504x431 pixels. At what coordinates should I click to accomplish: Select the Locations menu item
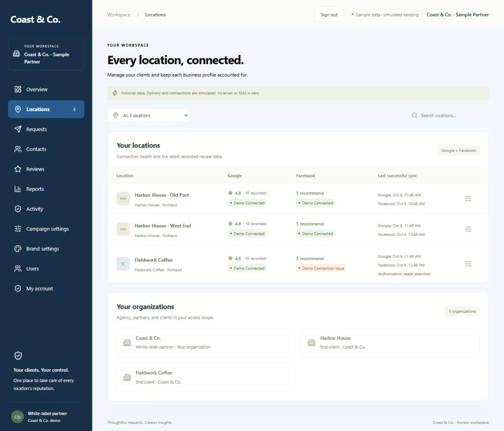click(x=46, y=109)
